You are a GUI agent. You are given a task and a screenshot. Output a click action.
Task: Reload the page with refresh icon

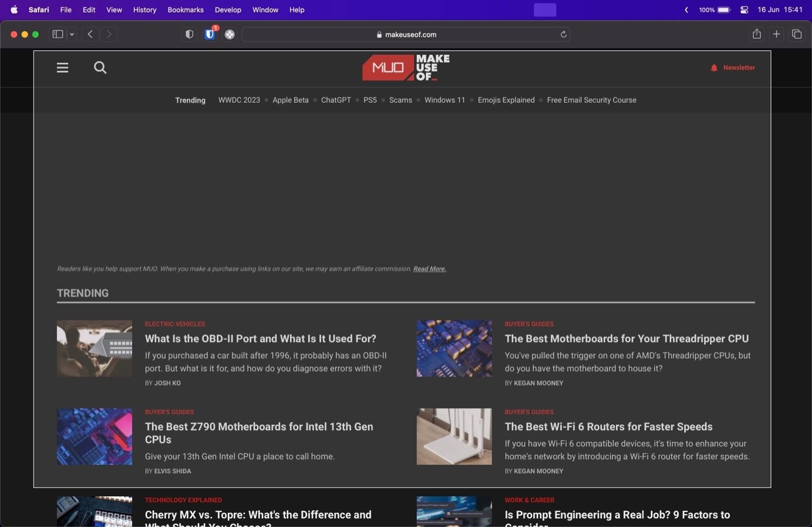click(564, 35)
